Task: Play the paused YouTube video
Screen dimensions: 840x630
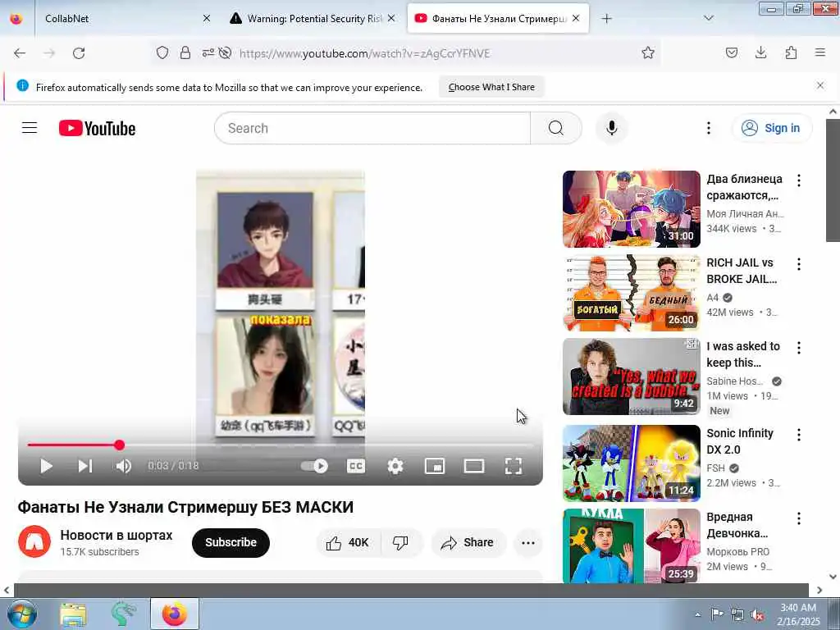Action: click(47, 466)
